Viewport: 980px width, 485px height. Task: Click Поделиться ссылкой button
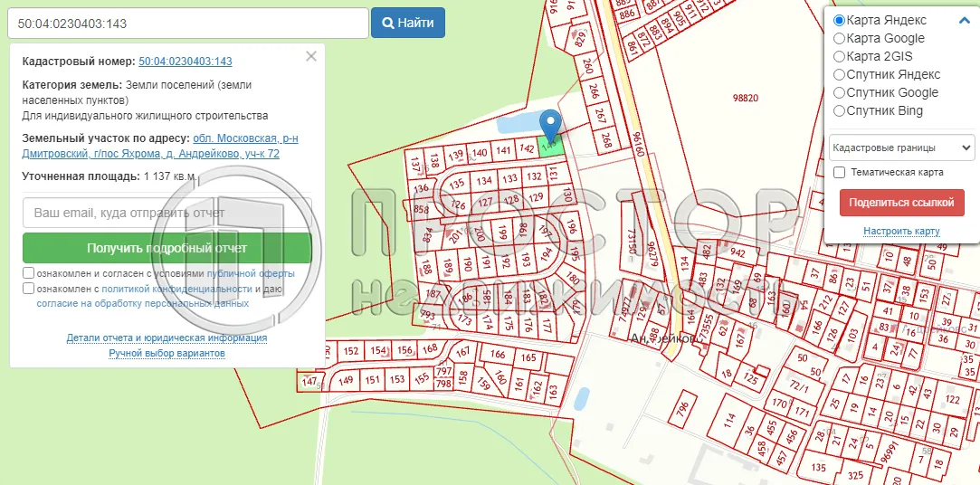pos(901,203)
